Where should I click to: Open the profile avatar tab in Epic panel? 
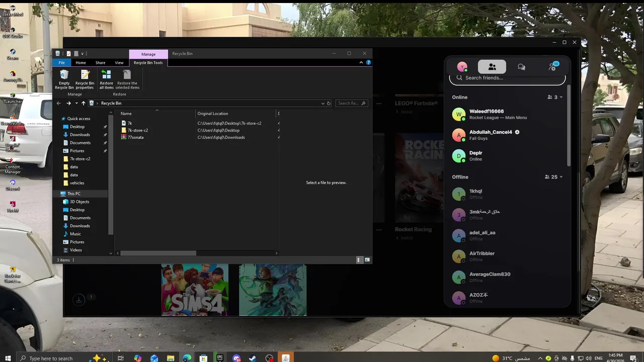click(x=462, y=67)
